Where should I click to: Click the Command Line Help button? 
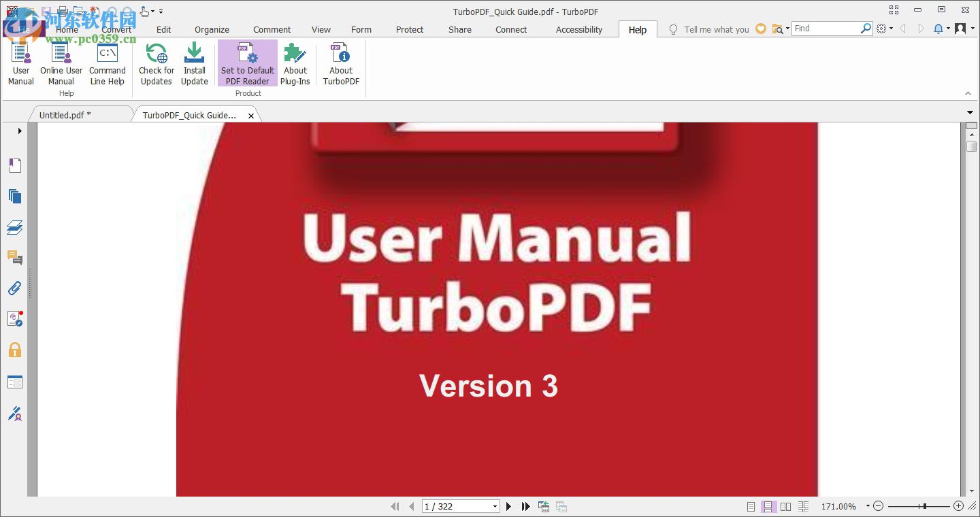click(108, 63)
